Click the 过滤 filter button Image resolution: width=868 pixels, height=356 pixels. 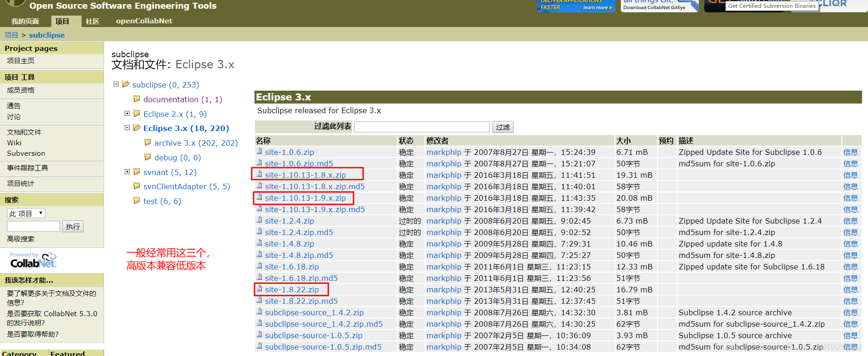[503, 127]
